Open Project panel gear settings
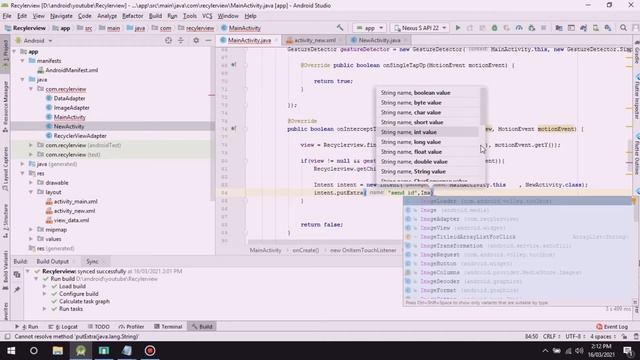Viewport: 640px width, 360px height. tap(196, 40)
